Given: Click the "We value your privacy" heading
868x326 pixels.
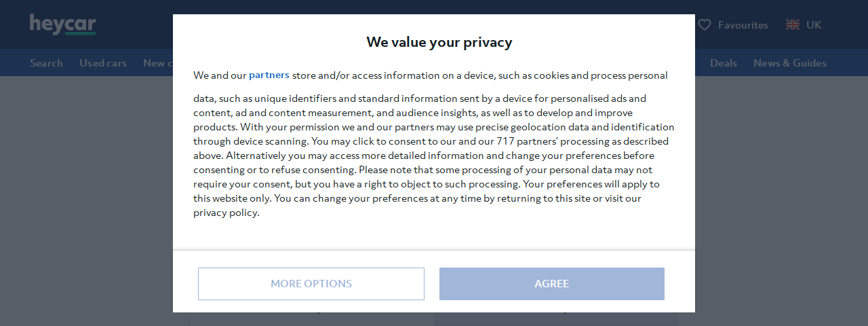Looking at the screenshot, I should click(439, 42).
